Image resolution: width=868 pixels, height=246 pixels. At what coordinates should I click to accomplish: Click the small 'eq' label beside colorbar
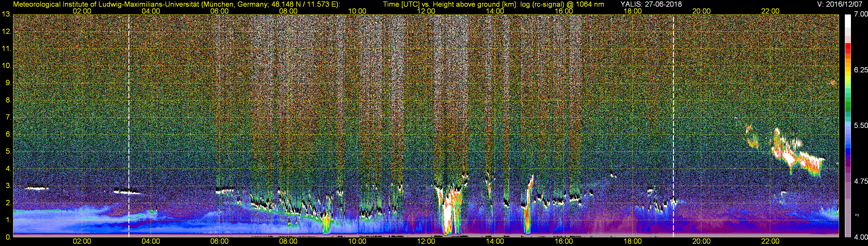point(856,215)
